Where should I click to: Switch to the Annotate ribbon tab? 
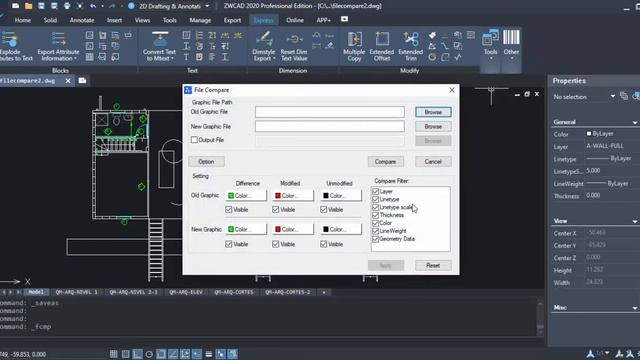click(x=82, y=20)
